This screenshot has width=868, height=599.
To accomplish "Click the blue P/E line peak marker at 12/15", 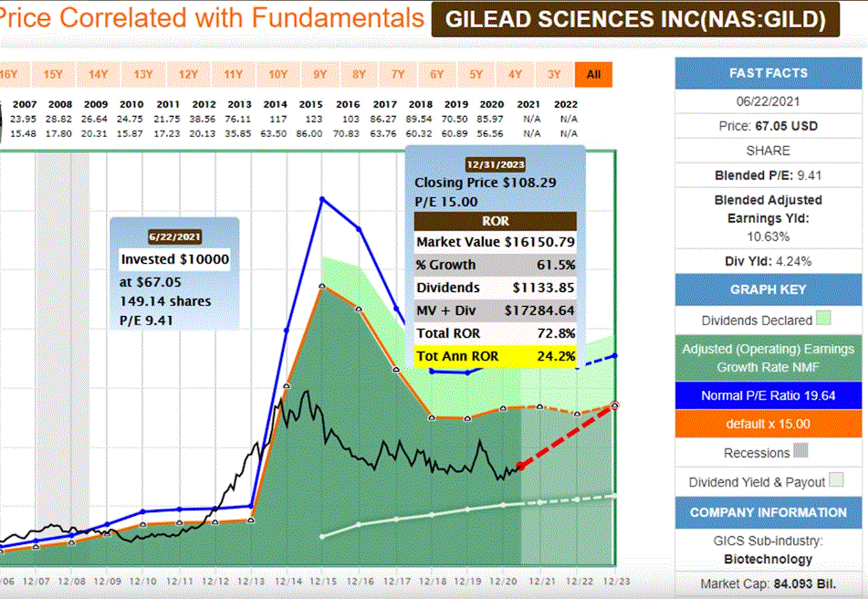I will tap(322, 199).
